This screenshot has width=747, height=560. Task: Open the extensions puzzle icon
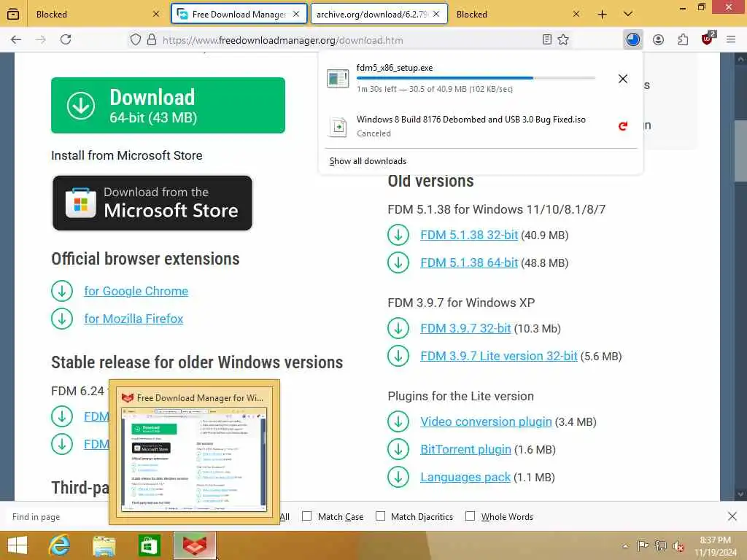click(x=683, y=39)
